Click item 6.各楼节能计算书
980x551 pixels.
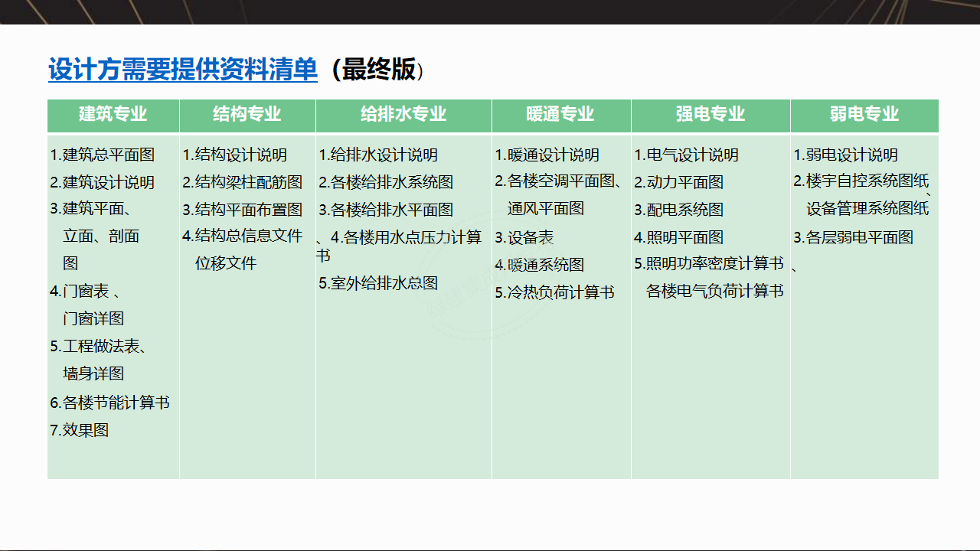tap(110, 403)
